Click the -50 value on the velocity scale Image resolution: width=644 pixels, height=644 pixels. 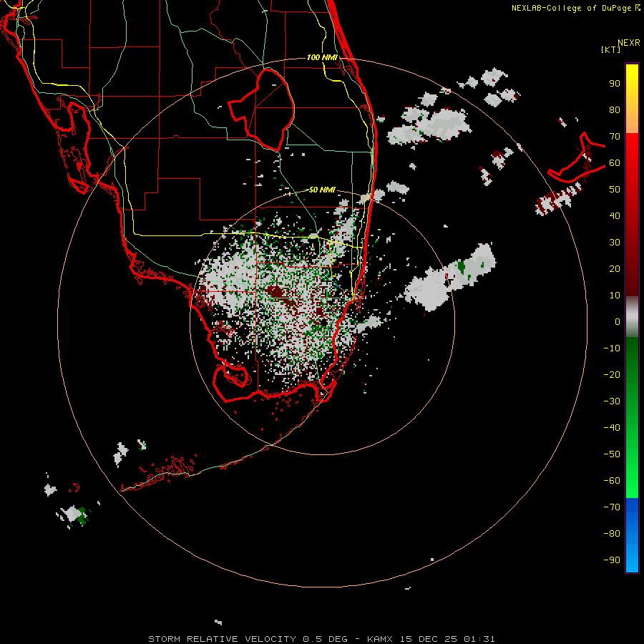click(612, 454)
